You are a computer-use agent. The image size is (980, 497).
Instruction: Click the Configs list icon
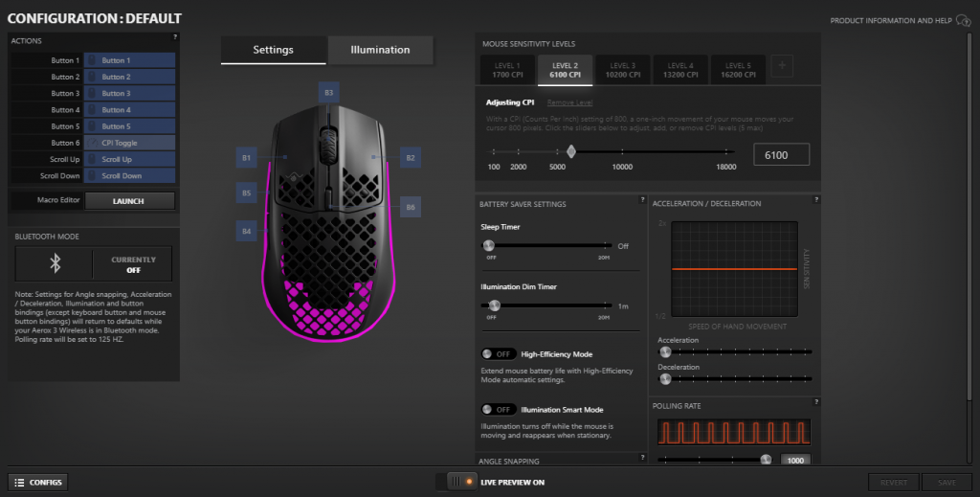[x=19, y=483]
